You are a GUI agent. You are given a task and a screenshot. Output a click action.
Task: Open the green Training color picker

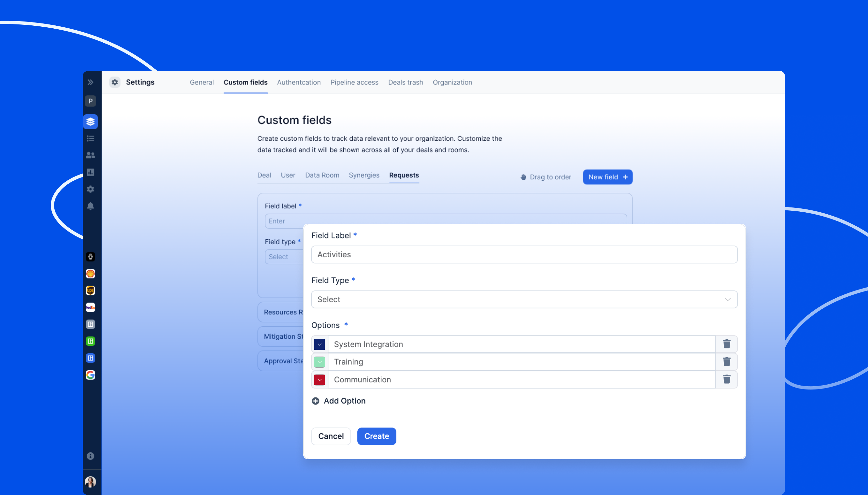319,362
